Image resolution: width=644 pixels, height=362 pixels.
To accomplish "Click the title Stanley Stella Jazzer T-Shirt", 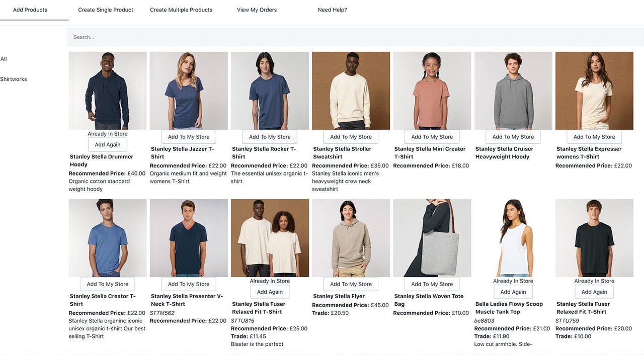I will tap(183, 153).
